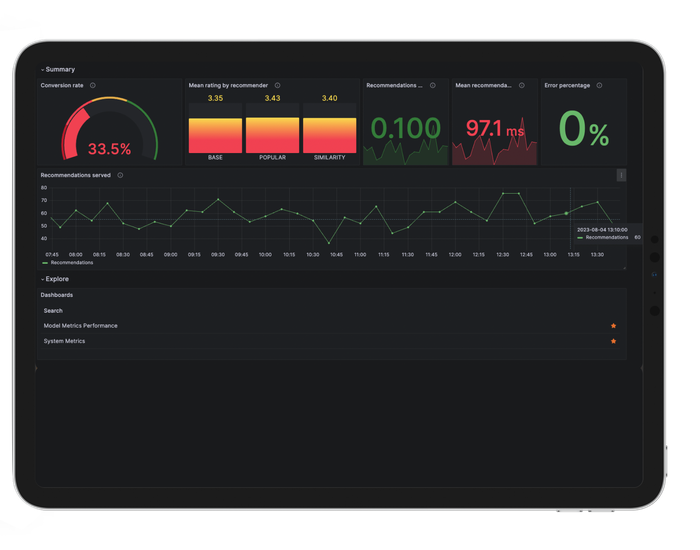The image size is (700, 550).
Task: Open the System Metrics dashboard link
Action: click(x=64, y=341)
